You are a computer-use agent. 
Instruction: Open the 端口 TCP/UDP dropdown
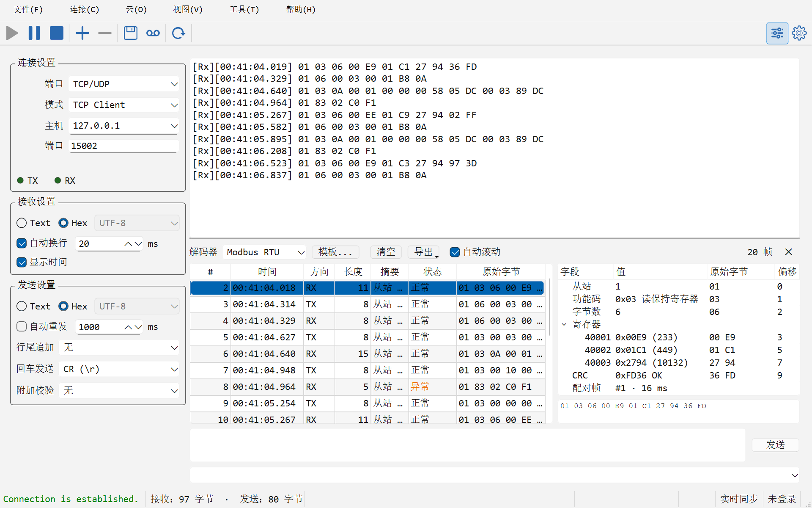coord(123,84)
